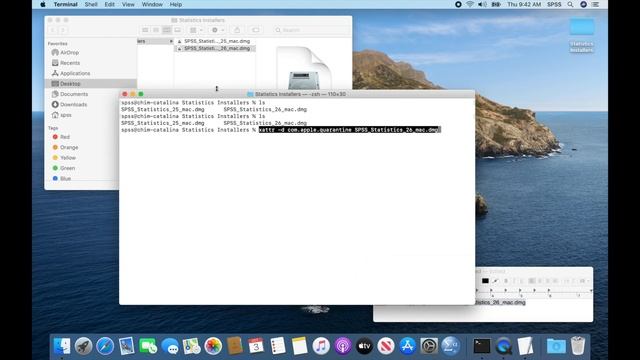
Task: Open Music from the Dock
Action: 321,346
